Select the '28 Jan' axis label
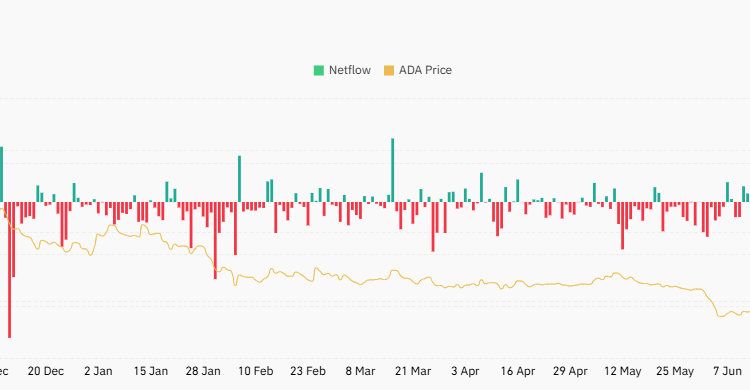 (203, 371)
